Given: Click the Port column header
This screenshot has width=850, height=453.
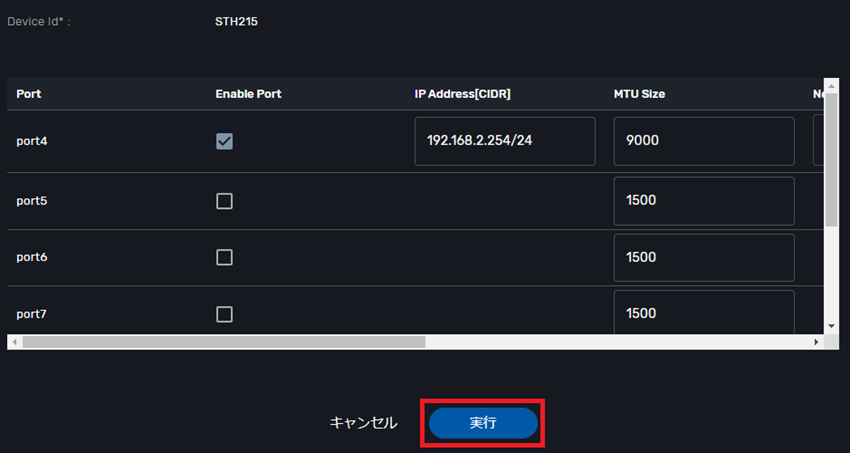Looking at the screenshot, I should 29,94.
